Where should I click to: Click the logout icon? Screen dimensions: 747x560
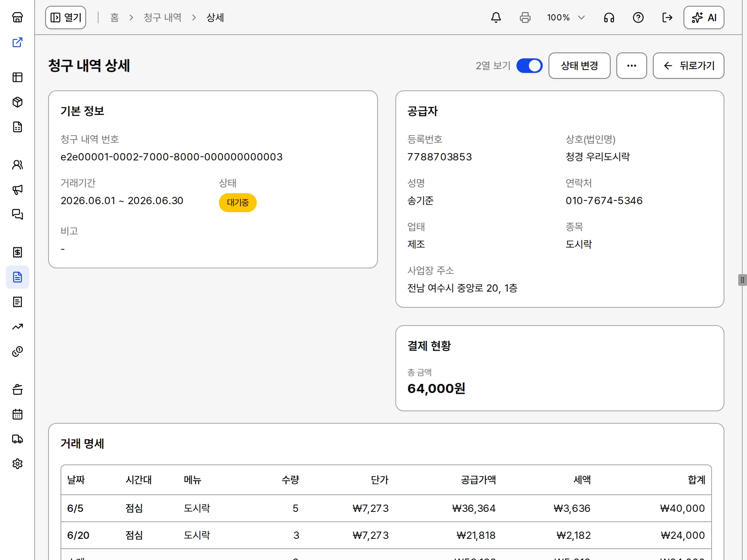click(x=667, y=17)
